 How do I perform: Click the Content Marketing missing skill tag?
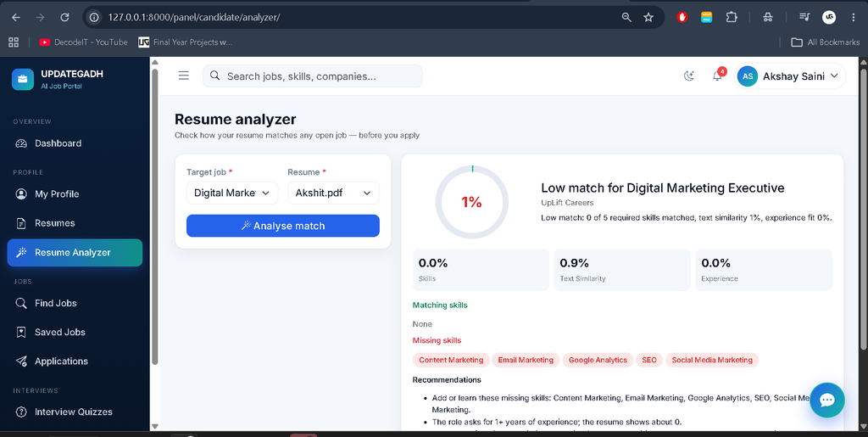tap(451, 360)
